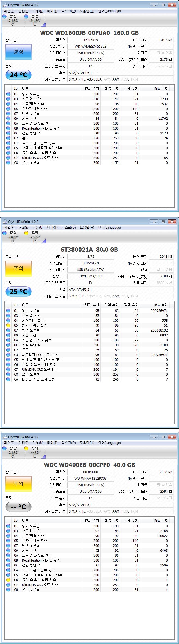Click status circle for 0A 스핀 업 재시도, WD400EB
Image resolution: width=179 pixels, height=644 pixels.
pyautogui.click(x=8, y=555)
